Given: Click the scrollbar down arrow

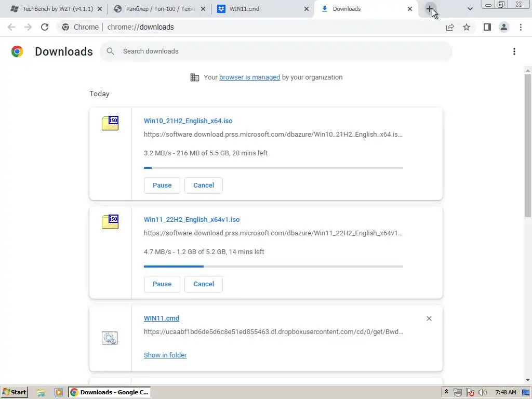Looking at the screenshot, I should 528,380.
